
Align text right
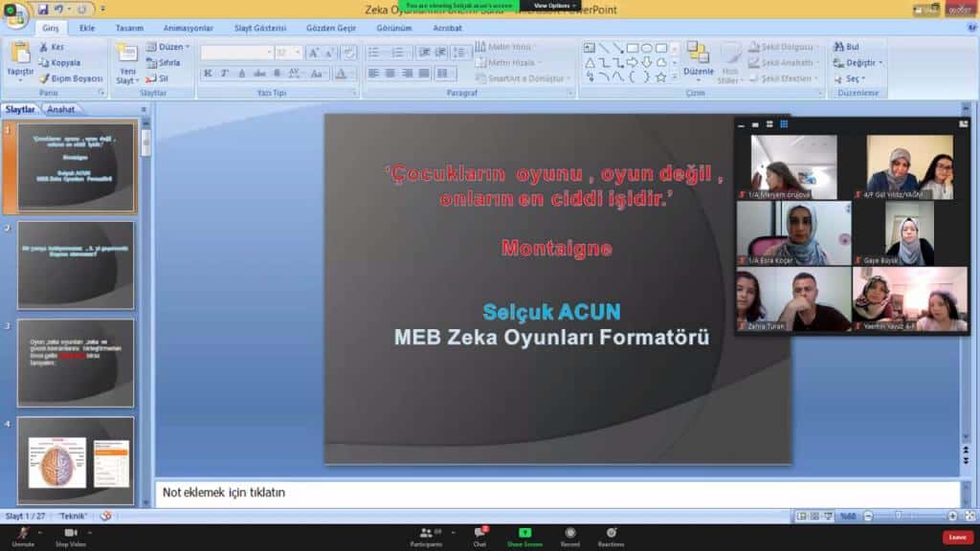[x=408, y=74]
